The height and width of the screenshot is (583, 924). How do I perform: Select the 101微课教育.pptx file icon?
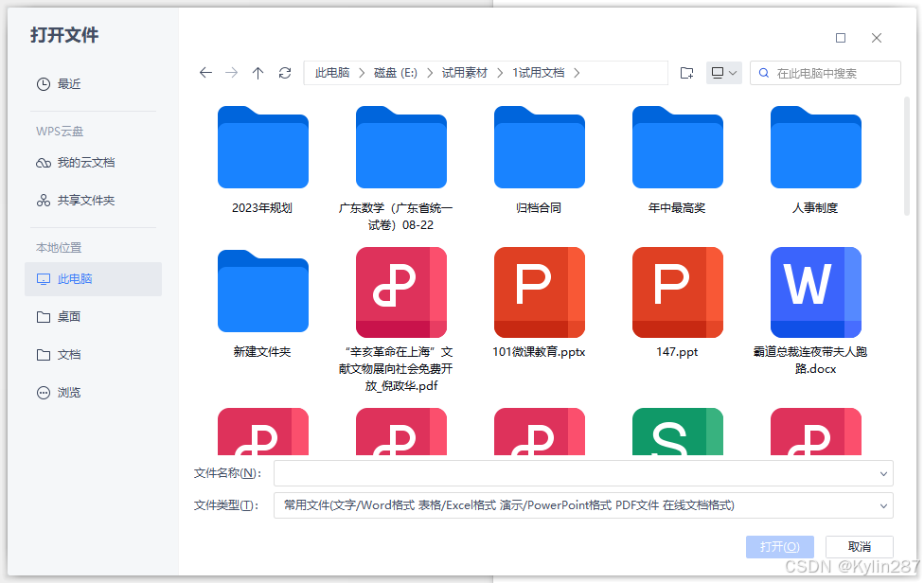point(540,292)
